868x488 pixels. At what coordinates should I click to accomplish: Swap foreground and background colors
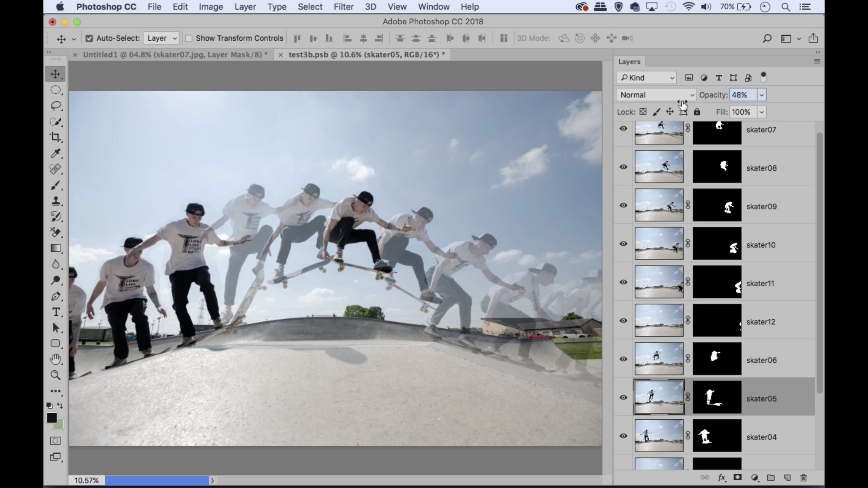[x=60, y=405]
